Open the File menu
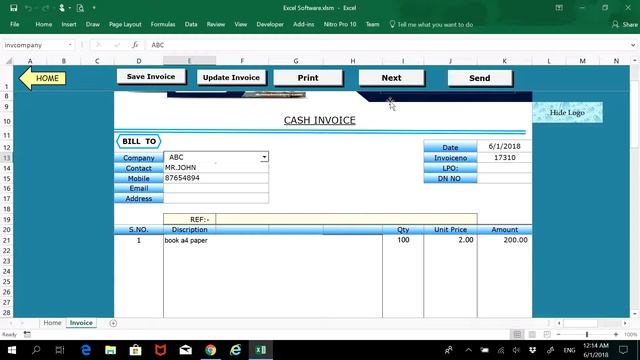640x360 pixels. pos(15,24)
